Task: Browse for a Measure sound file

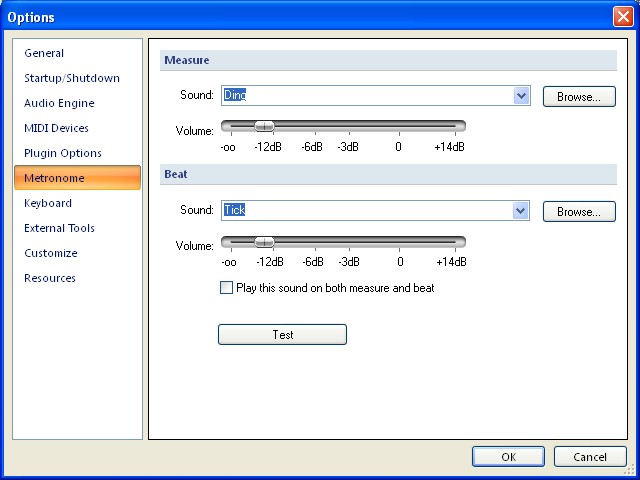Action: pos(579,96)
